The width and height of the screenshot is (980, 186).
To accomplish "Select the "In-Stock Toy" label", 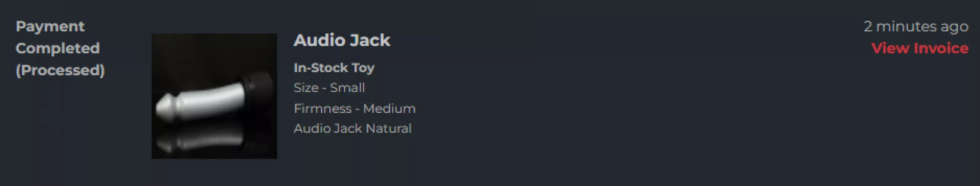I will pyautogui.click(x=333, y=68).
